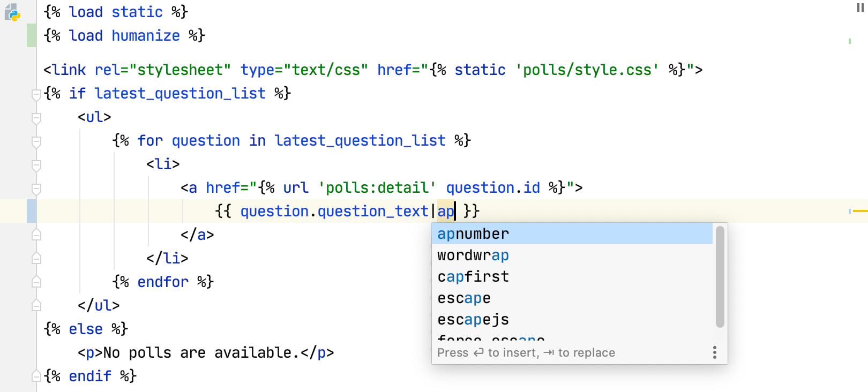Click yellow warning stripe in error gutter
This screenshot has height=392, width=868.
[860, 211]
